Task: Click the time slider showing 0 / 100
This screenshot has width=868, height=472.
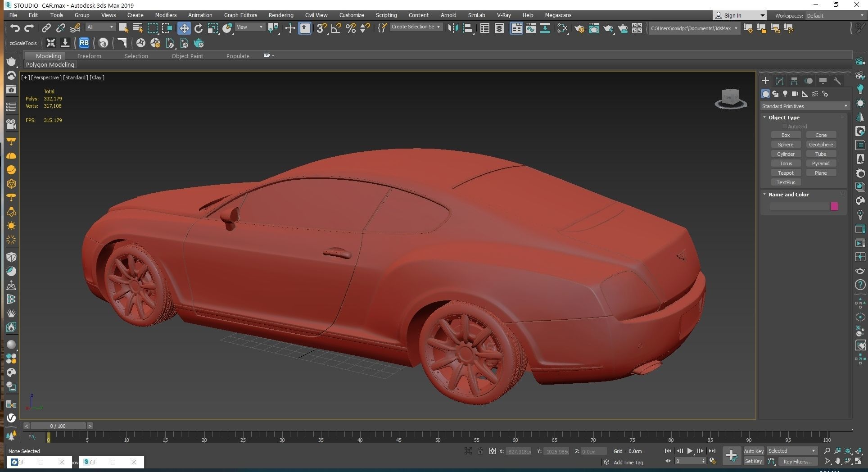Action: 58,426
